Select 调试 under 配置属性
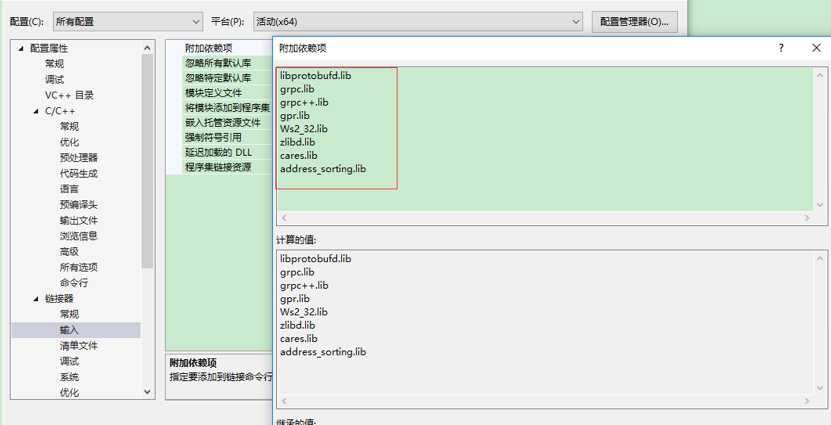The height and width of the screenshot is (425, 831). tap(54, 80)
